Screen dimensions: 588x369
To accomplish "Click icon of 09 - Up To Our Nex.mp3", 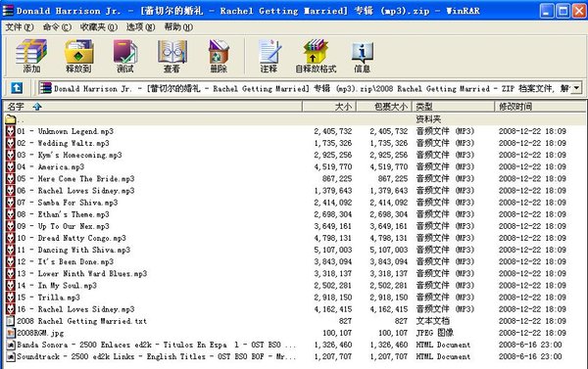I will 11,226.
